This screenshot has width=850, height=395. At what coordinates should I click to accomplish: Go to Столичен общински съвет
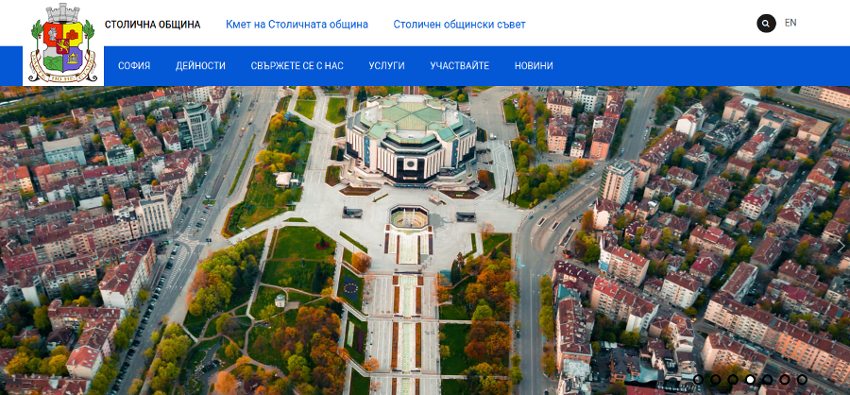460,24
